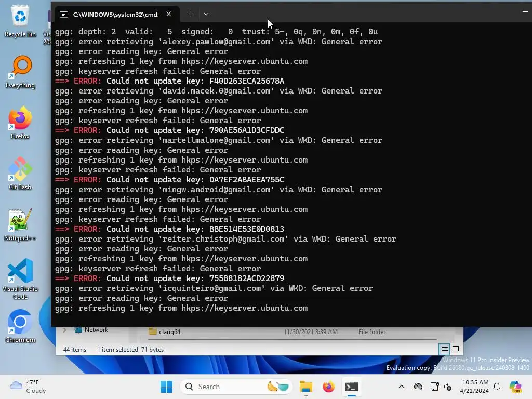Click the error line for key F40D263ECA25678A
Screen dimensions: 532x399
(170, 81)
